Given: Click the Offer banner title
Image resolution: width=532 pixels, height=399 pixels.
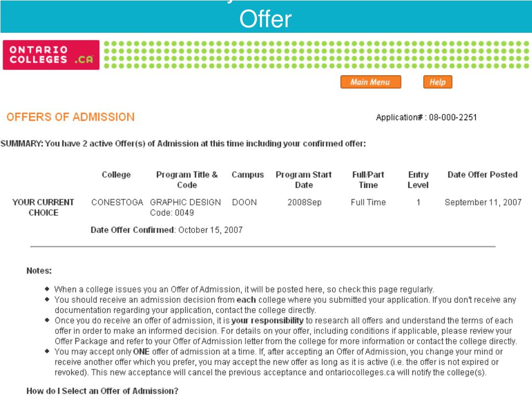Looking at the screenshot, I should [x=265, y=19].
